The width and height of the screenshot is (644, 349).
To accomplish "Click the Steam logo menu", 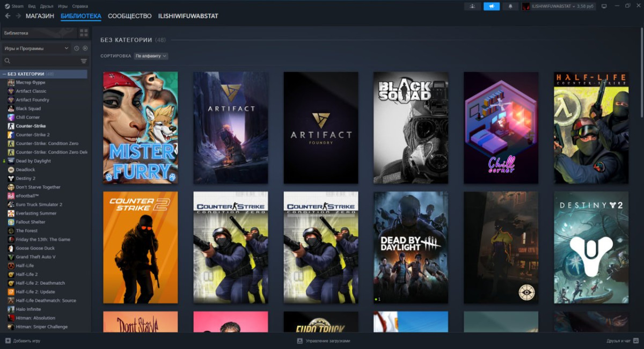I will pos(14,6).
